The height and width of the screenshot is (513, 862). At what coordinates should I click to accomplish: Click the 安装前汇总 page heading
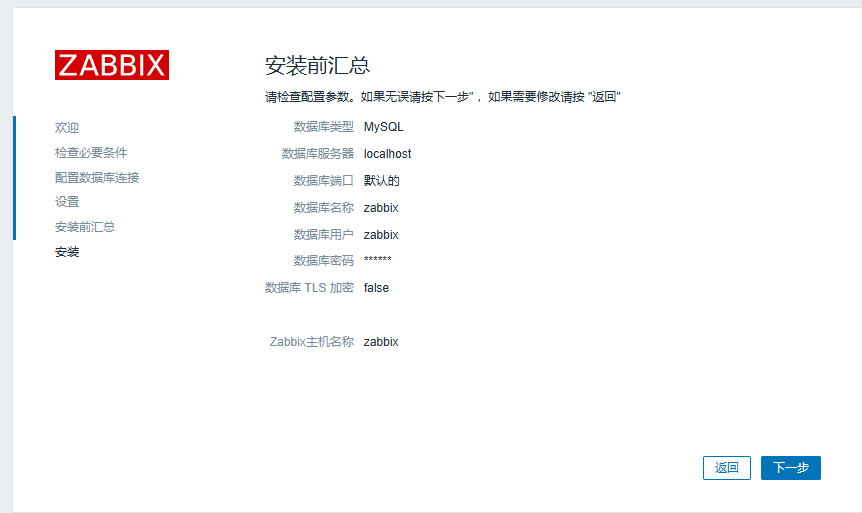point(317,65)
